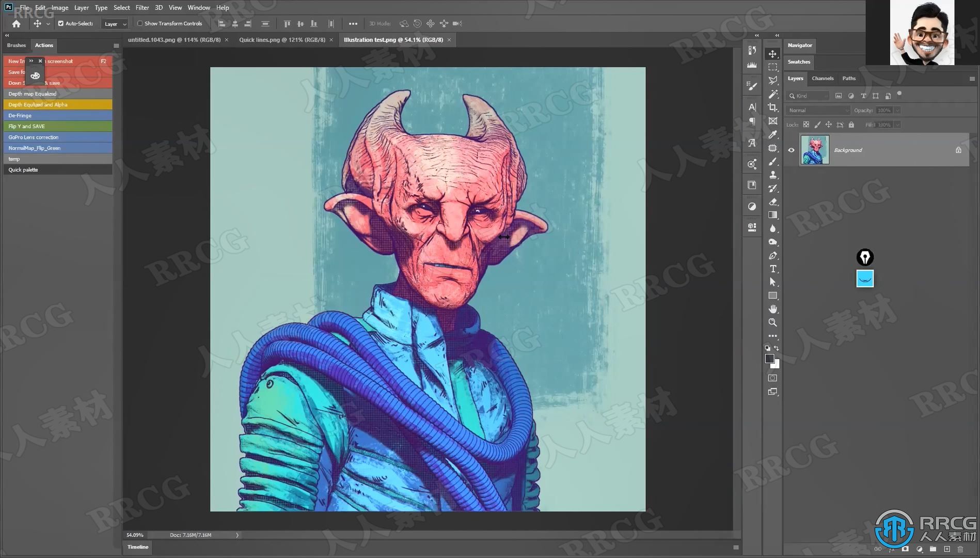
Task: Run the De-Fringe action
Action: point(58,116)
